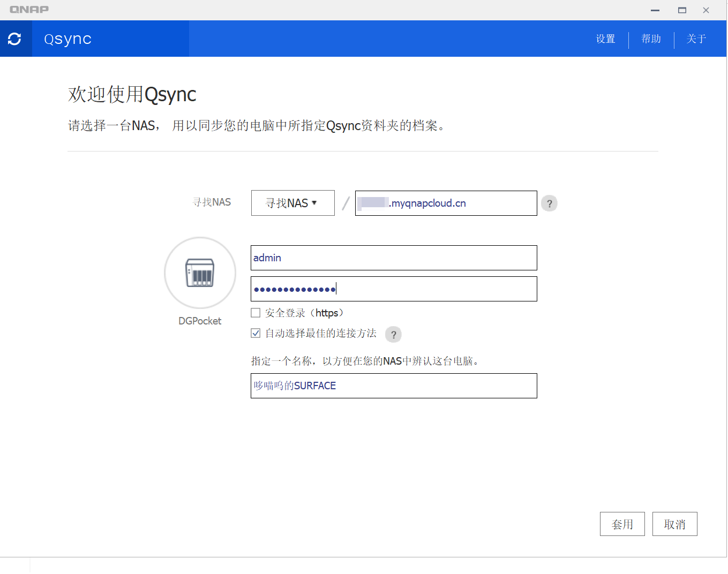The width and height of the screenshot is (728, 574).
Task: Open the 设置 menu
Action: (x=605, y=39)
